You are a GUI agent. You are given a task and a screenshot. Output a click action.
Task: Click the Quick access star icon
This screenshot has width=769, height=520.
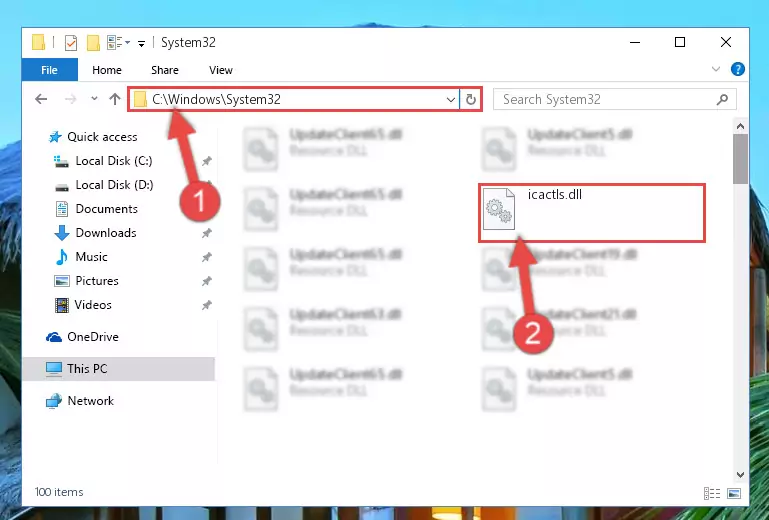click(x=55, y=137)
